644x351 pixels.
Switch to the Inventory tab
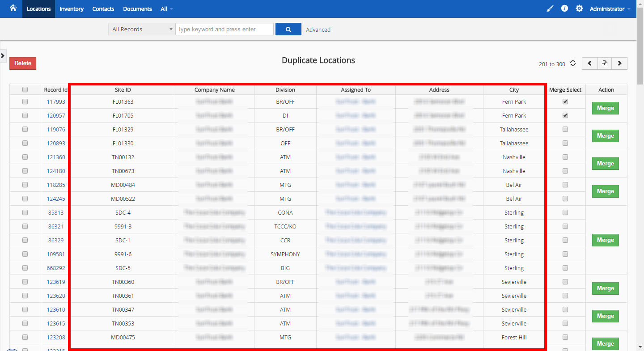coord(72,8)
